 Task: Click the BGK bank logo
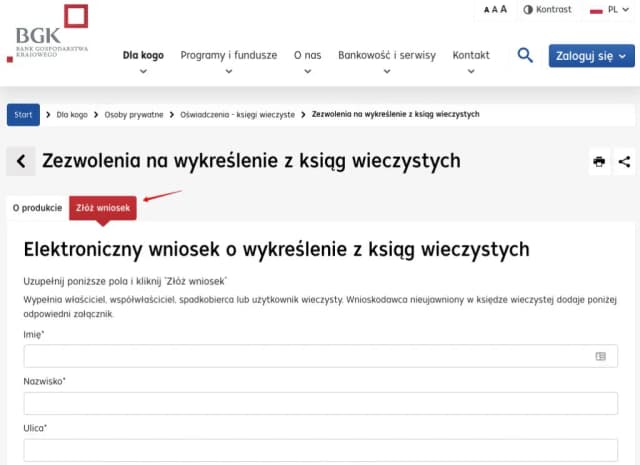(x=50, y=33)
